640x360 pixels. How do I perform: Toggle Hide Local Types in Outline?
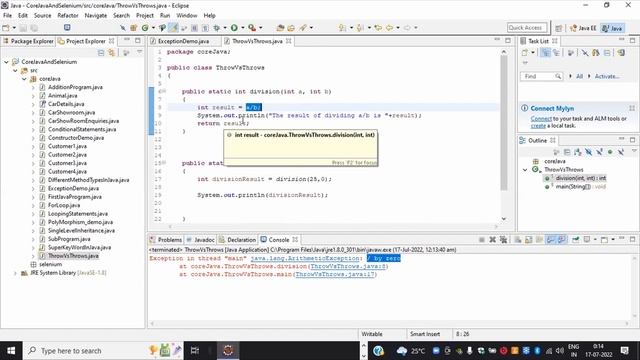[x=620, y=152]
